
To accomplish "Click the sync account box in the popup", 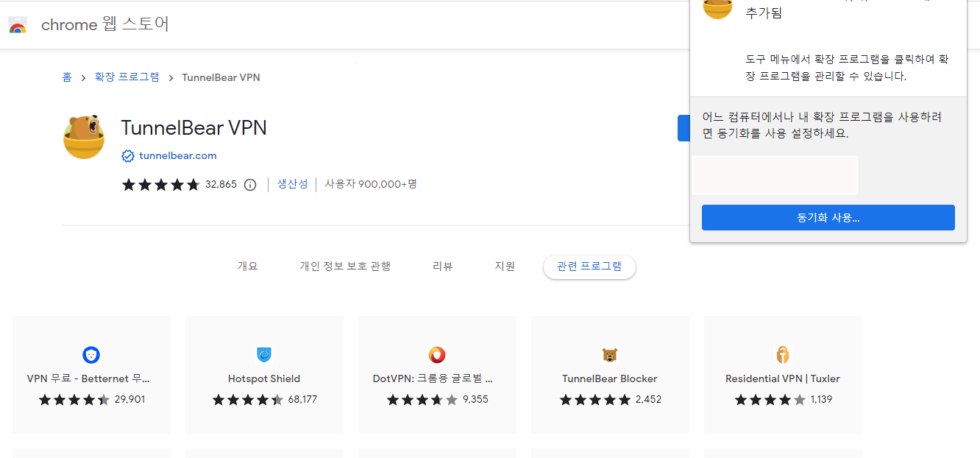I will 775,175.
